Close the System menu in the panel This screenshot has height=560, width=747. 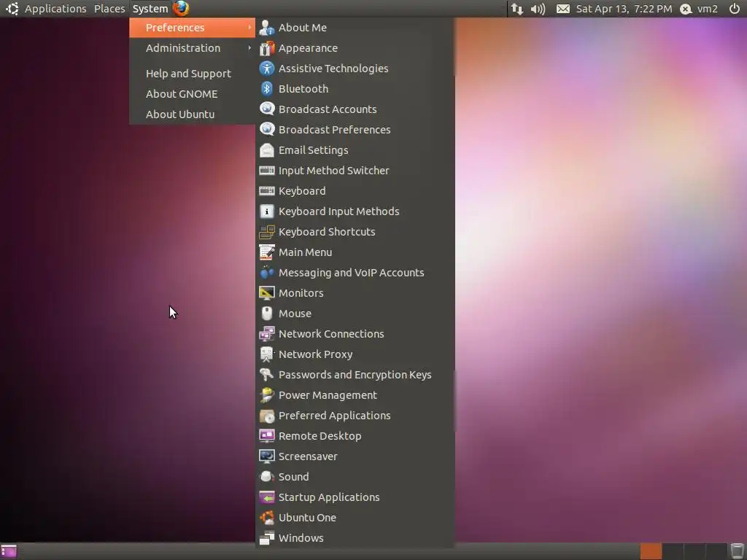tap(150, 9)
